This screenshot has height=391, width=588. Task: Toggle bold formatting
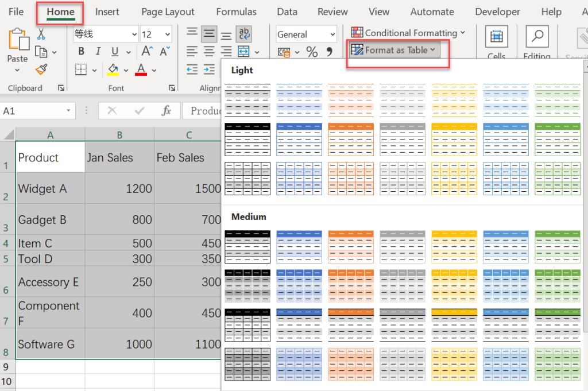pyautogui.click(x=81, y=51)
